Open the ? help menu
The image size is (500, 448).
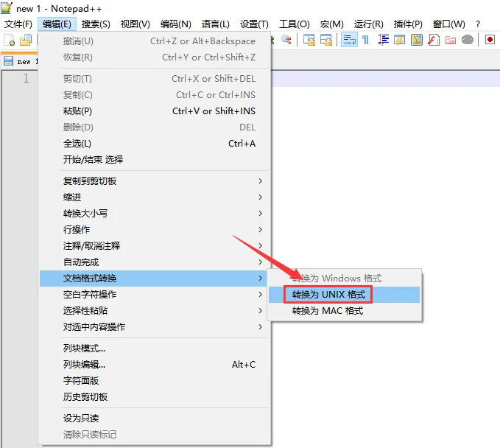[x=478, y=24]
